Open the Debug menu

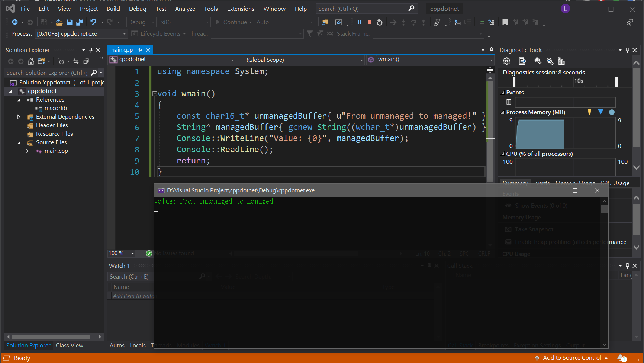(x=138, y=9)
